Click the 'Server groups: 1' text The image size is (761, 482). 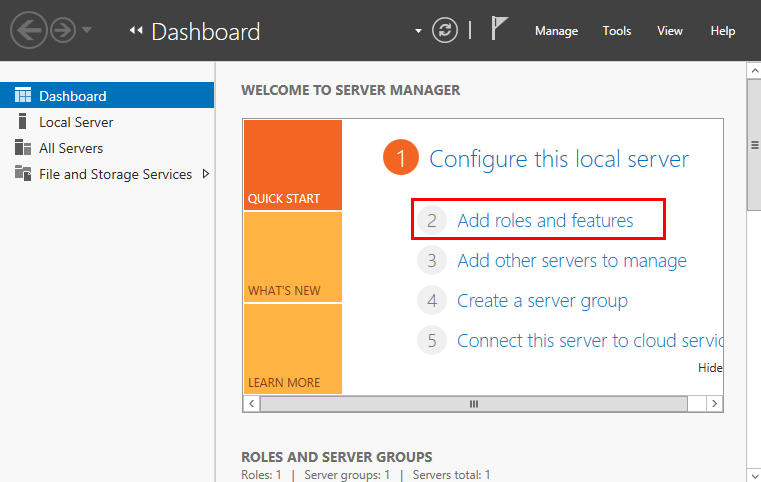[347, 475]
